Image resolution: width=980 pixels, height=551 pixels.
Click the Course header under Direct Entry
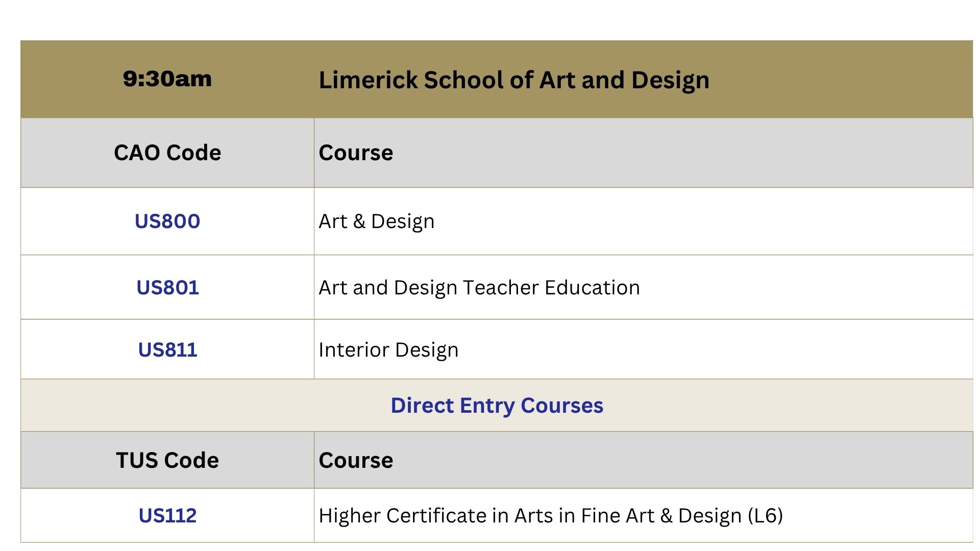[x=356, y=460]
